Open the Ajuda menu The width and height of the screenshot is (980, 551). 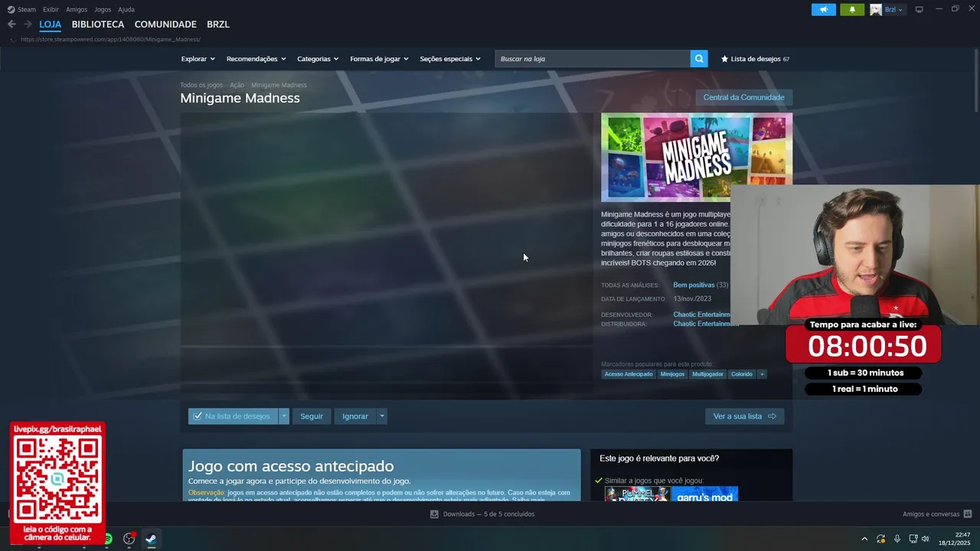click(126, 10)
